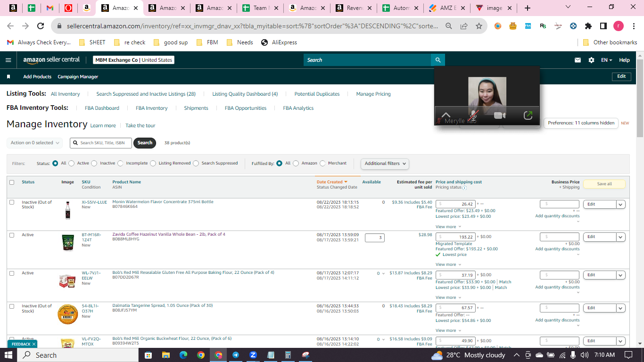Image resolution: width=644 pixels, height=362 pixels.
Task: Click the Save all button
Action: pos(604,184)
